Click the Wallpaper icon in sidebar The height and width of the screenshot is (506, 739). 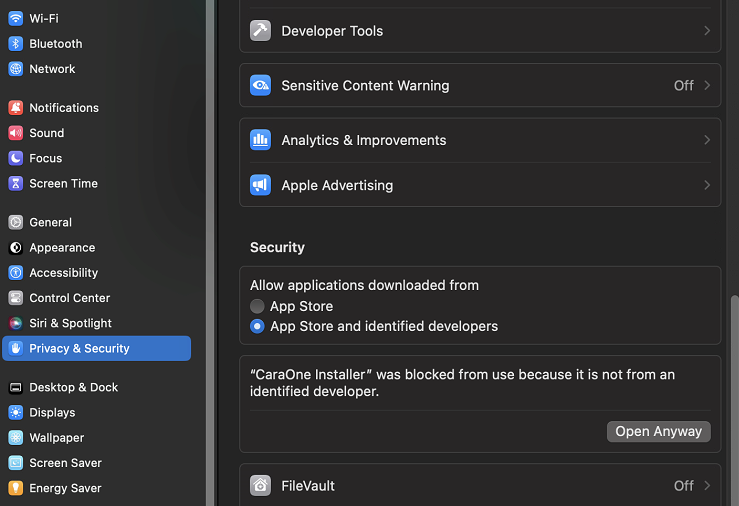tap(16, 438)
